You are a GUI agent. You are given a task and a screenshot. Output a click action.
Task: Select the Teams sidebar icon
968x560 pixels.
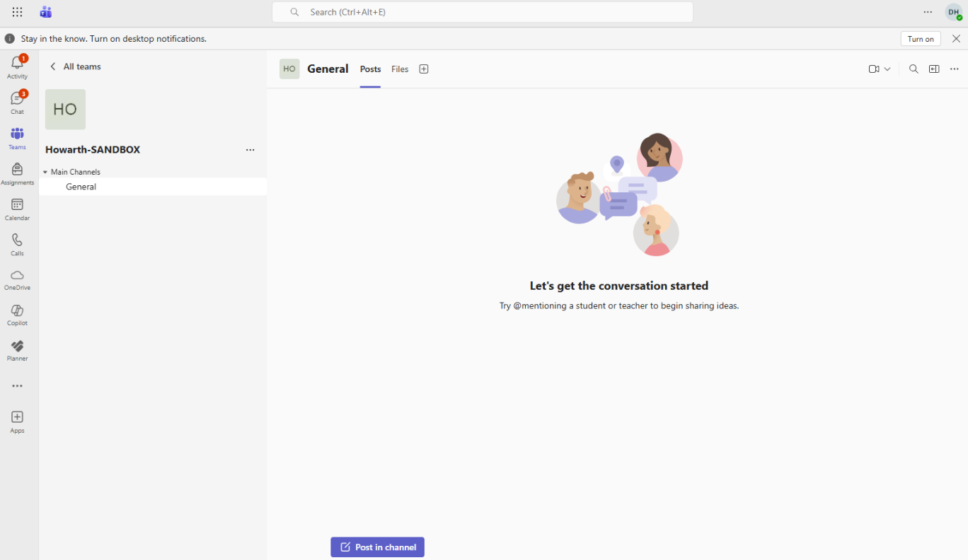click(17, 138)
